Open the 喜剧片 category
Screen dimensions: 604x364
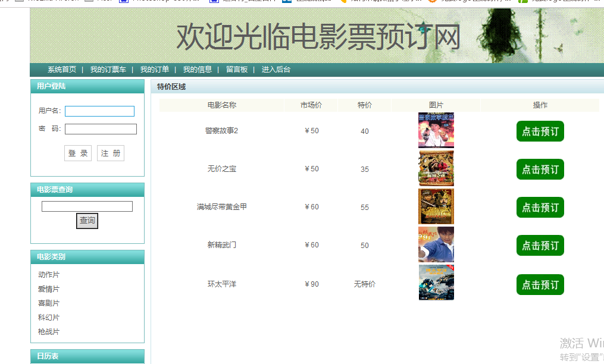[49, 303]
